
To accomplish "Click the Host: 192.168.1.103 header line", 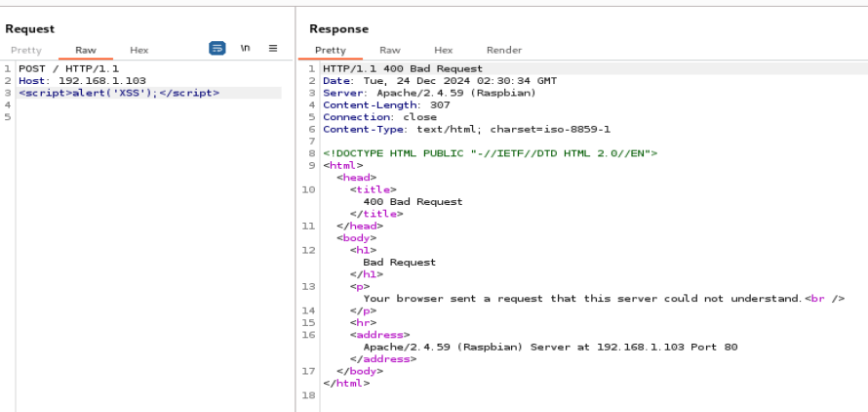I will pyautogui.click(x=83, y=81).
